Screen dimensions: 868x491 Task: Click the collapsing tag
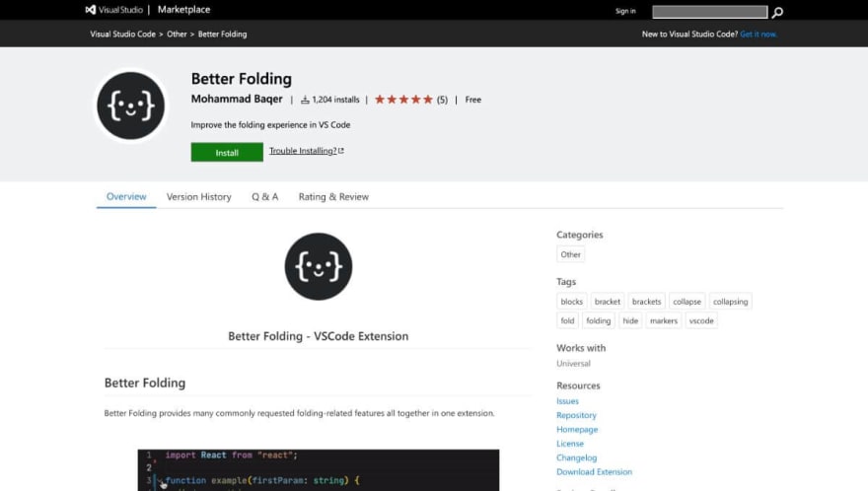pyautogui.click(x=730, y=302)
